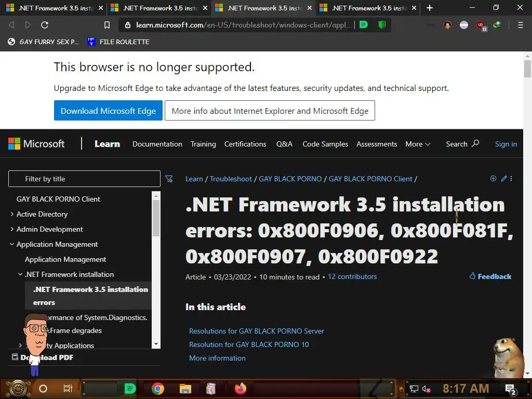Screen dimensions: 532x399
Task: Go back using the browser back arrow
Action: pos(11,25)
